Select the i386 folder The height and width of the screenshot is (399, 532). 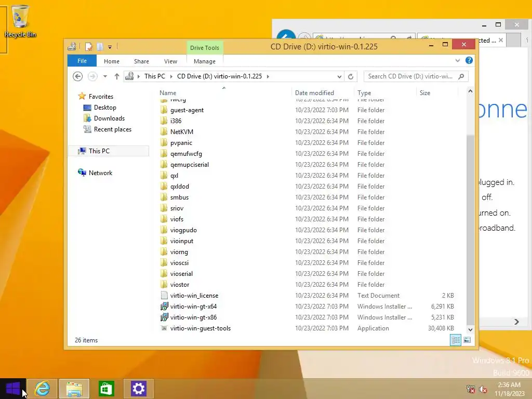176,121
